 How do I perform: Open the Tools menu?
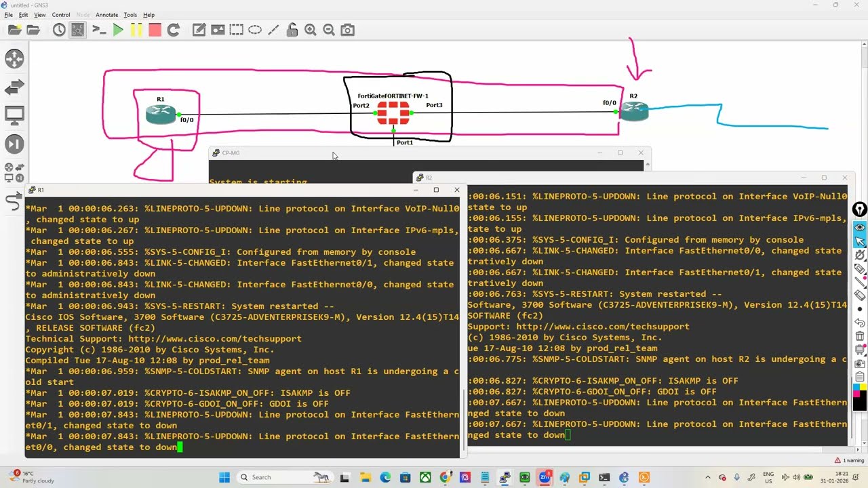pyautogui.click(x=130, y=15)
